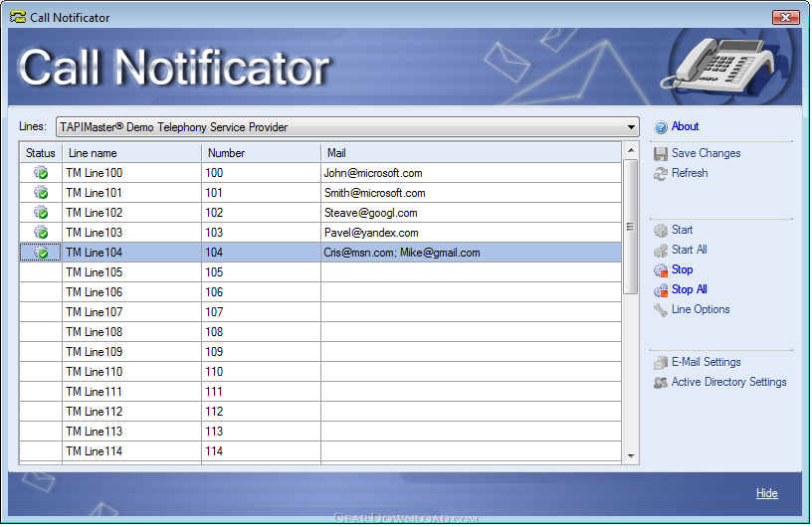The width and height of the screenshot is (812, 527).
Task: Click the Stop gear icon
Action: [x=661, y=270]
